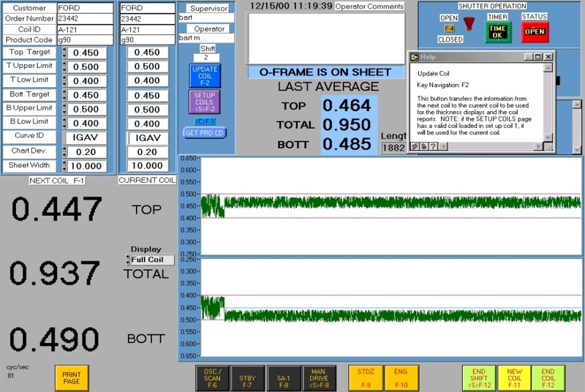Select MAN. DRIVE mode button
This screenshot has height=392, width=585.
pyautogui.click(x=319, y=377)
